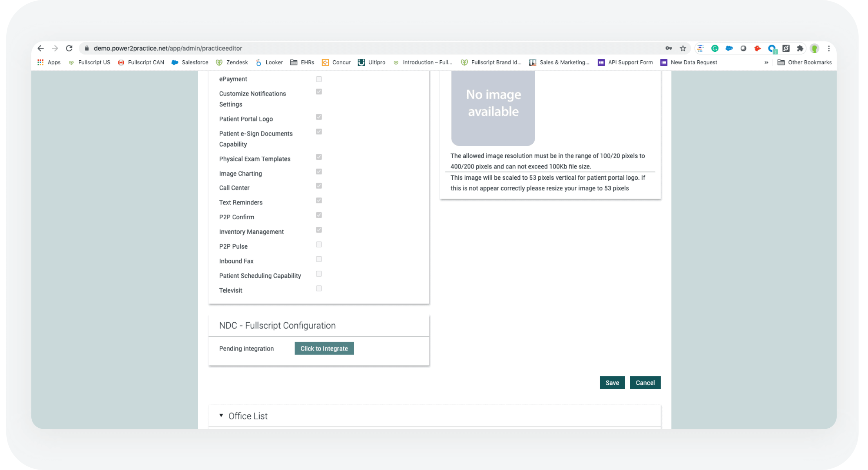Viewport: 868px width, 470px height.
Task: Tick the Televisit checkbox
Action: tap(319, 289)
